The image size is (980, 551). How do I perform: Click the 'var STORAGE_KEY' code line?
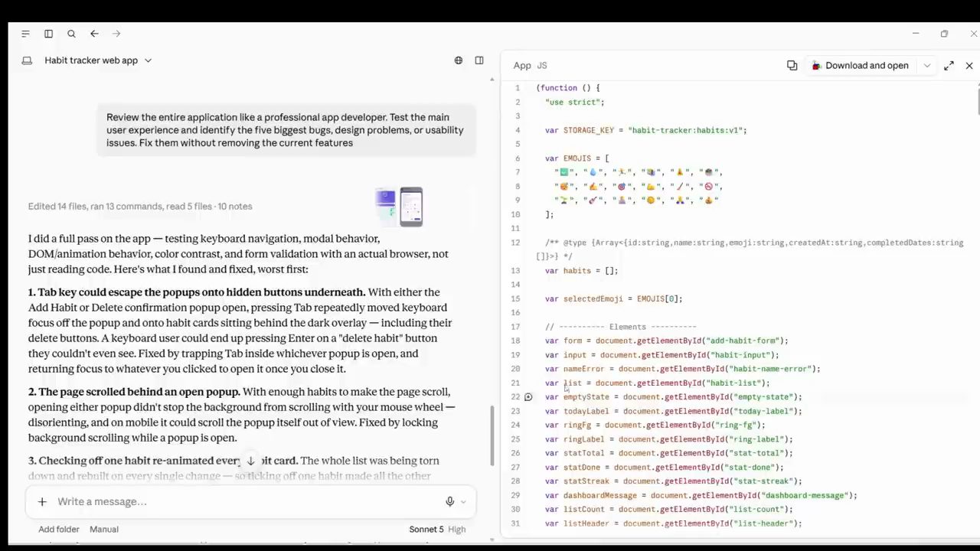point(645,130)
